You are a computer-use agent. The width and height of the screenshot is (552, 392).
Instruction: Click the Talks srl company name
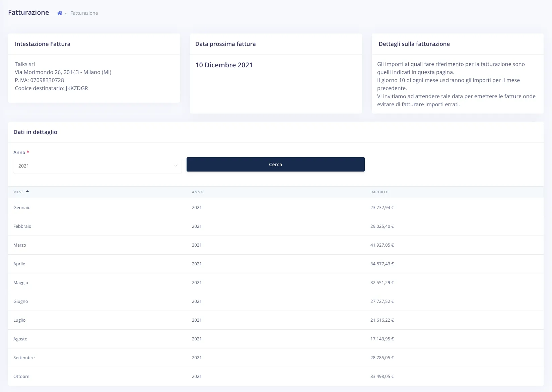[25, 64]
